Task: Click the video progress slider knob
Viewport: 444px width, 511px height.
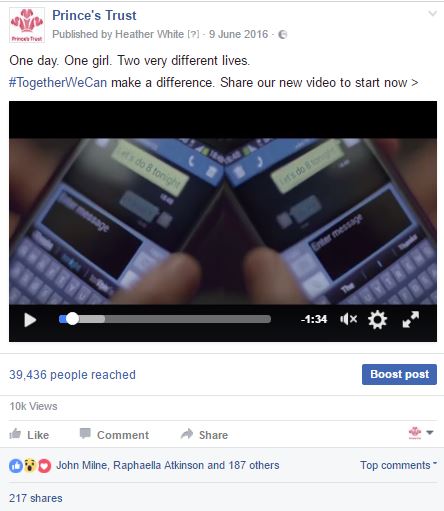Action: (x=72, y=319)
